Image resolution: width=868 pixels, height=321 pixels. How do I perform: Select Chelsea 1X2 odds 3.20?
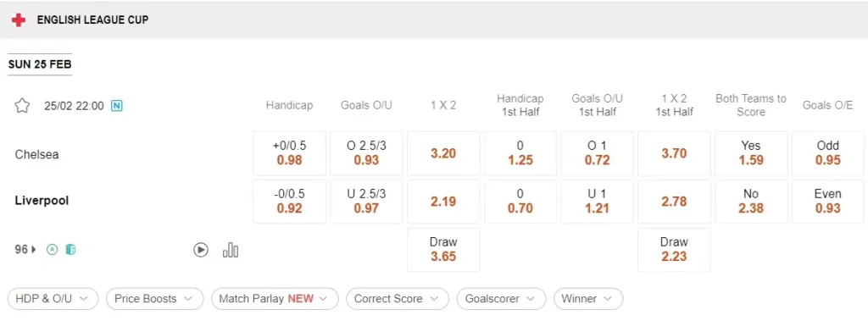(x=443, y=153)
